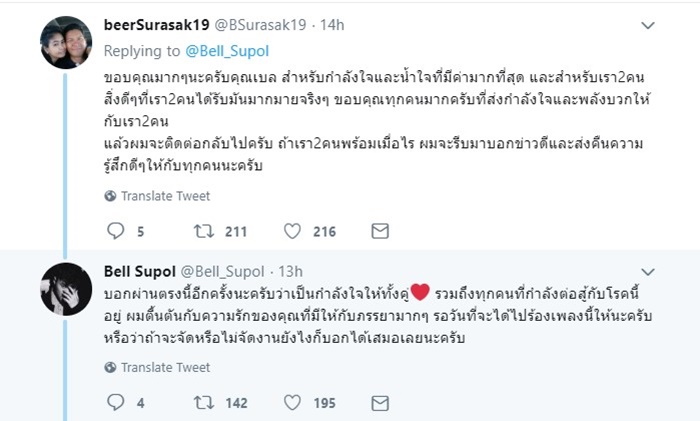Screen dimensions: 700x421
Task: Send Bell Supol's tweet via direct message
Action: 380,403
